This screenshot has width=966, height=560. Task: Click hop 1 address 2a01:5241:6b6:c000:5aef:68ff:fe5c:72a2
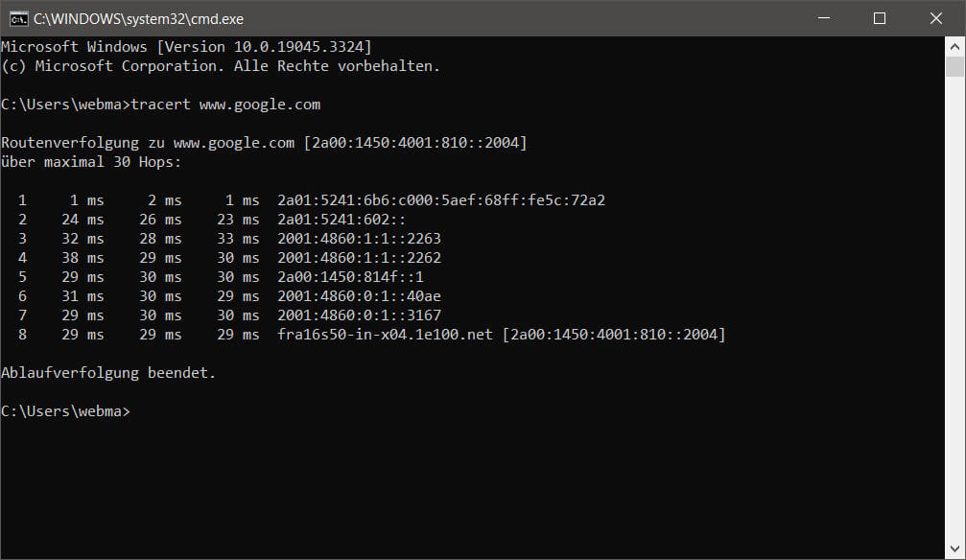[441, 199]
